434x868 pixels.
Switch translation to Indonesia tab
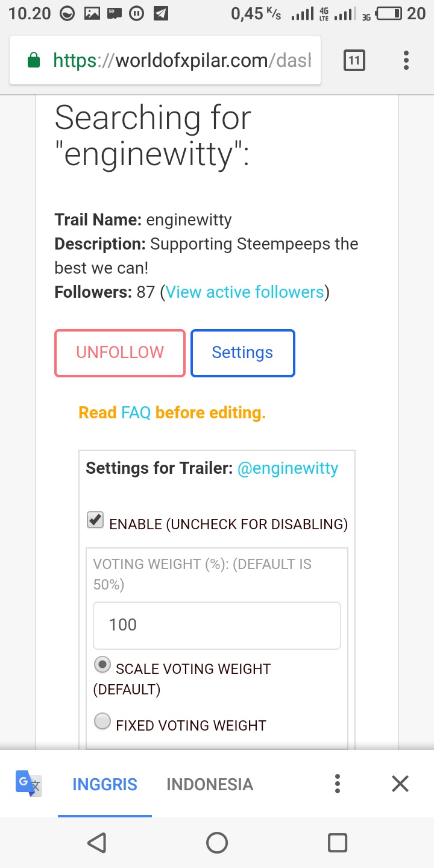click(210, 784)
